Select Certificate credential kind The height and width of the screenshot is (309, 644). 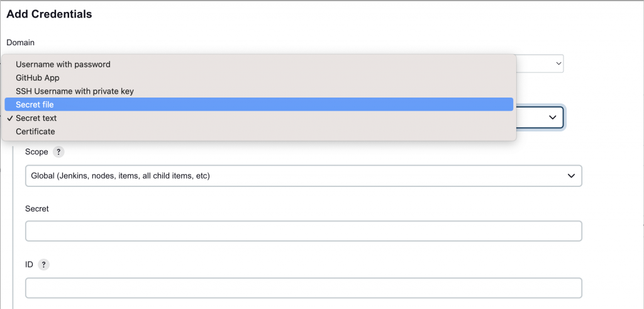coord(35,132)
